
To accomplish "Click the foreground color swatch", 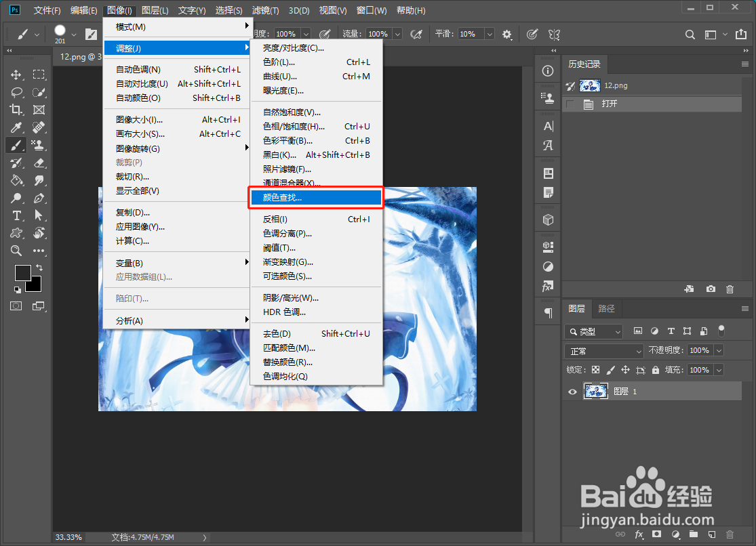I will click(22, 273).
